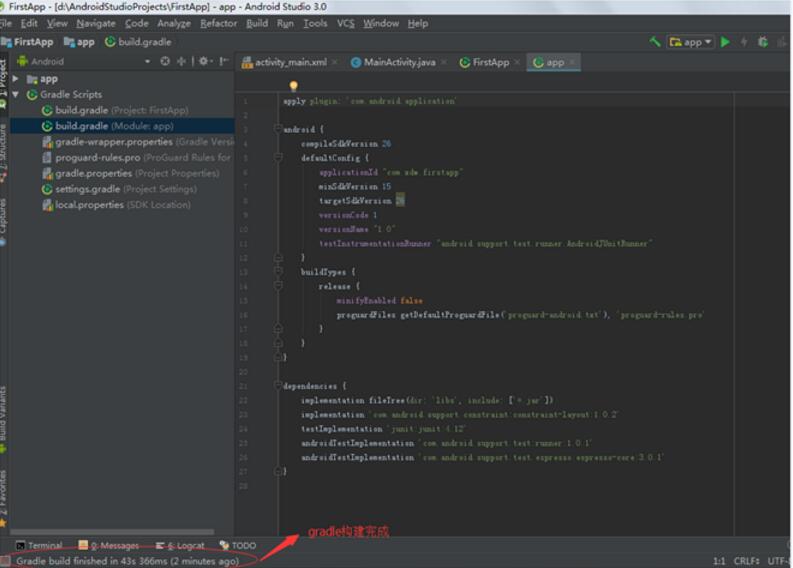The height and width of the screenshot is (568, 793).
Task: Start debugging with the bug icon
Action: click(x=763, y=42)
